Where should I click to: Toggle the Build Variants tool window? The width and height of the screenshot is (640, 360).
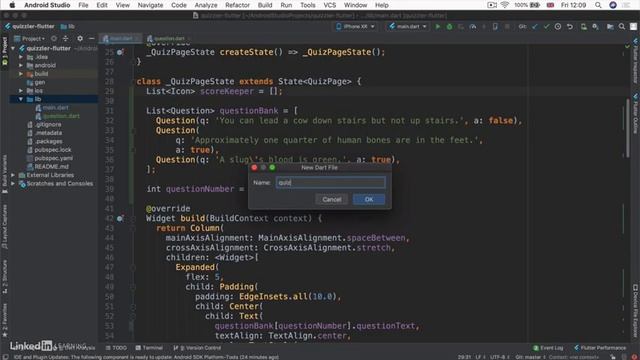[4, 174]
